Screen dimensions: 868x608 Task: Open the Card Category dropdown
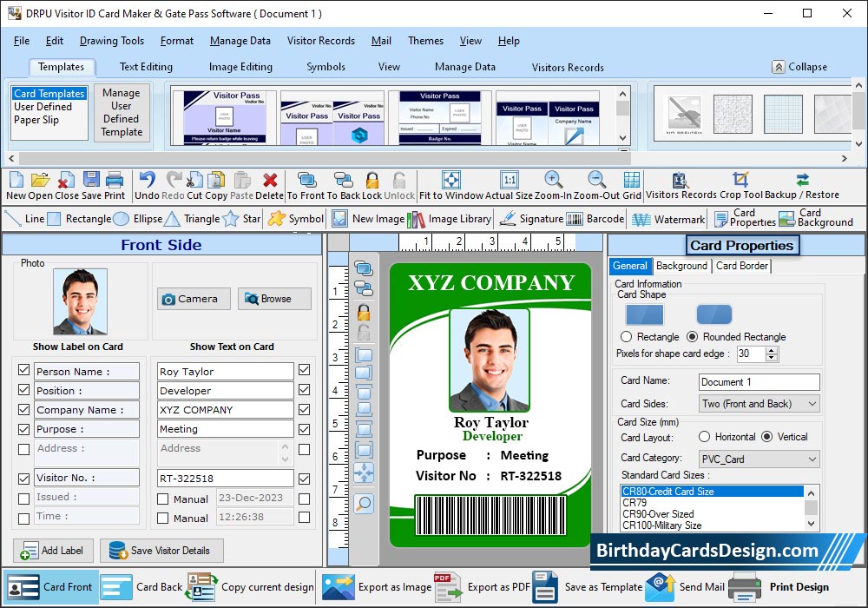759,459
